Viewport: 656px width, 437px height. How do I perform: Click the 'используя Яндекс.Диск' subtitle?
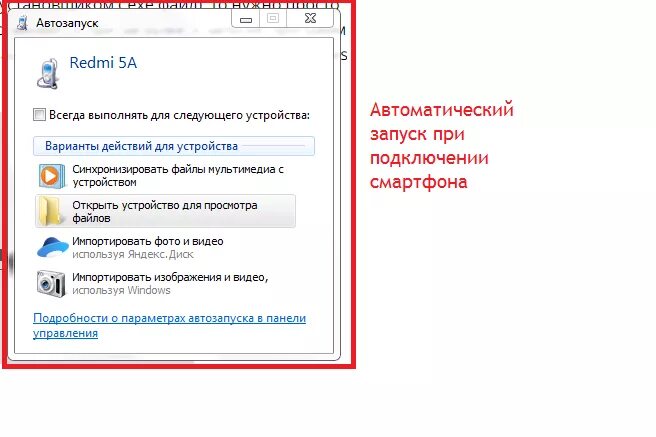(x=133, y=254)
